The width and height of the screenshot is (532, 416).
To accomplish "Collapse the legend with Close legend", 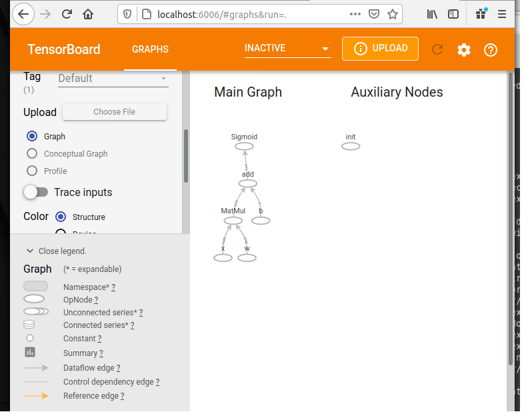I will (x=57, y=251).
